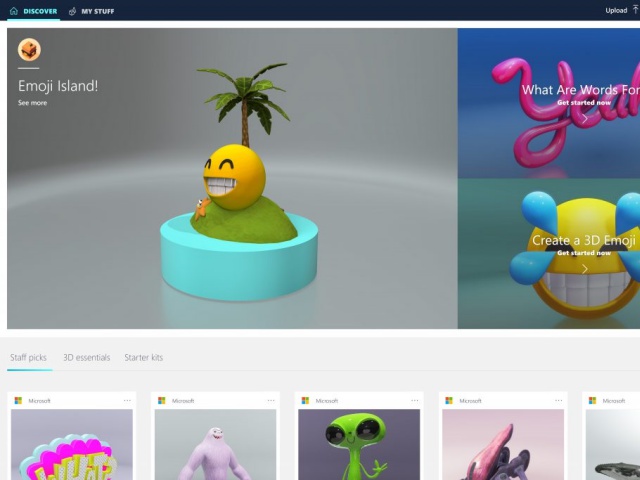Click chevron under What Are Words For

(x=584, y=117)
